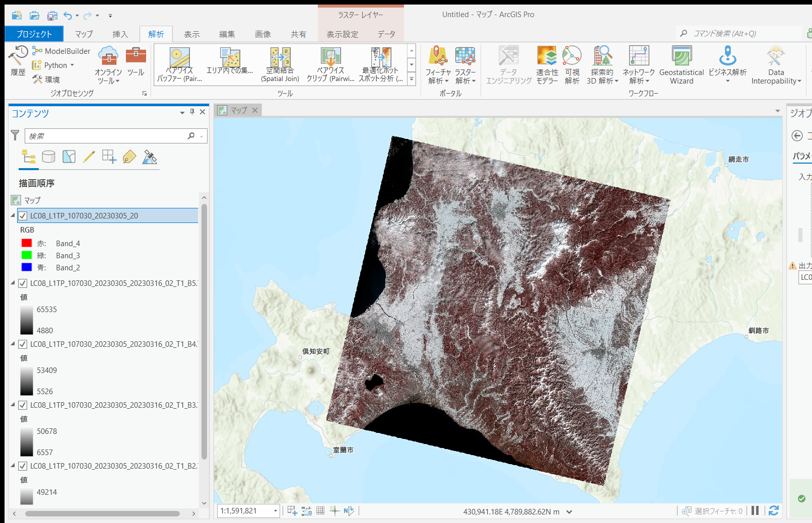Image resolution: width=812 pixels, height=523 pixels.
Task: Start the Geostatistical Wizard
Action: point(682,64)
